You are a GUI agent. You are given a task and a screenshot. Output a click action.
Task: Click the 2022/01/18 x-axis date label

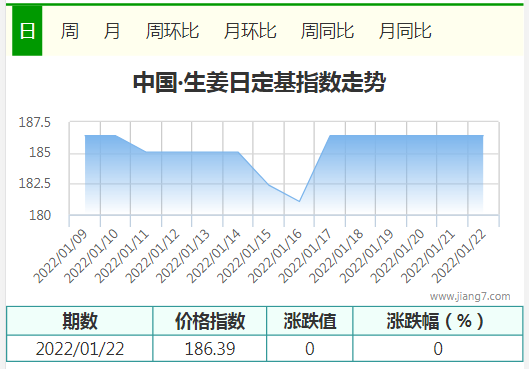pos(336,256)
